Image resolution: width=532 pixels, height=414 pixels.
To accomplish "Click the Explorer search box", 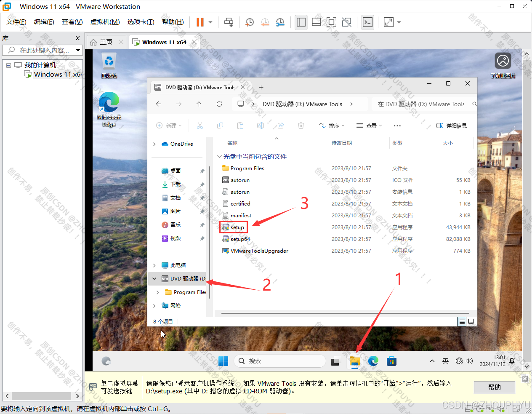I will pos(424,104).
